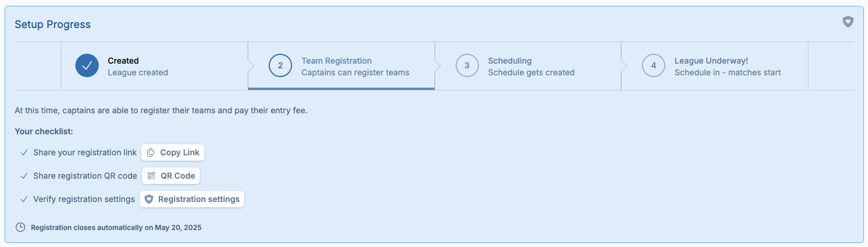Click the clock icon beside registration closing date
Image resolution: width=868 pixels, height=247 pixels.
(20, 227)
